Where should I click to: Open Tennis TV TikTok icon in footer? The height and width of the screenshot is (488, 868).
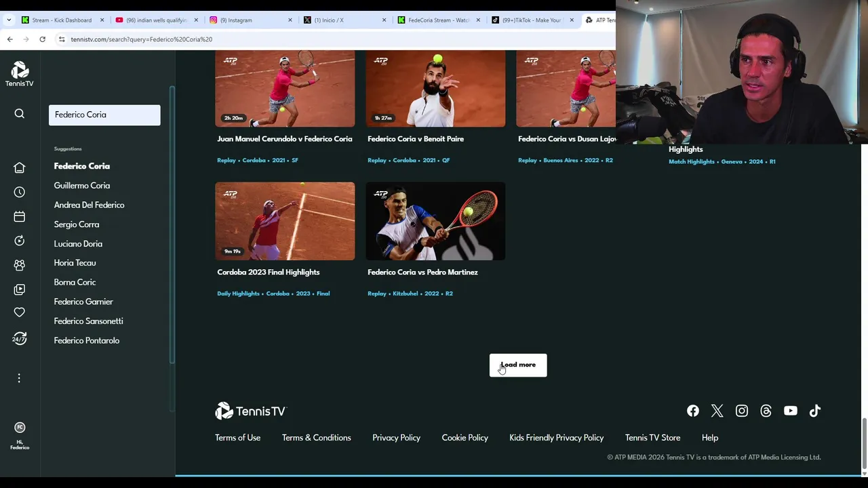click(x=815, y=411)
